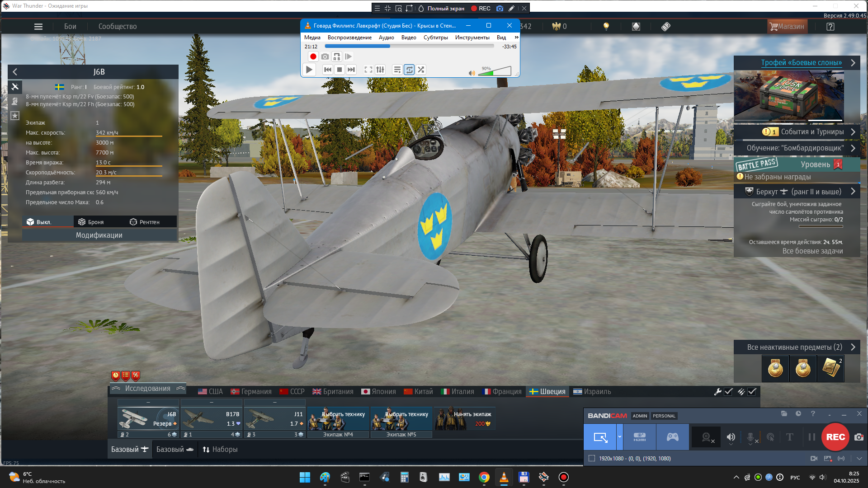The height and width of the screenshot is (488, 868).
Task: Open VLC Аудио menu
Action: tap(386, 38)
